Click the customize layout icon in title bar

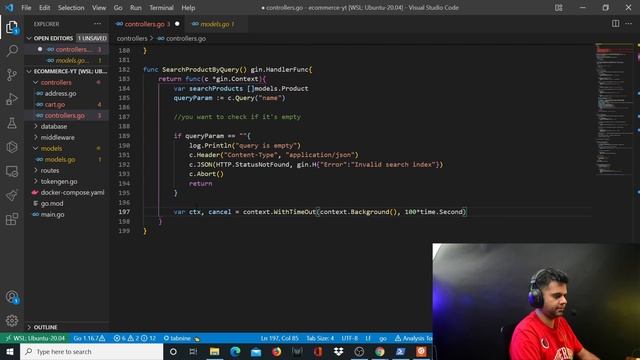point(559,8)
